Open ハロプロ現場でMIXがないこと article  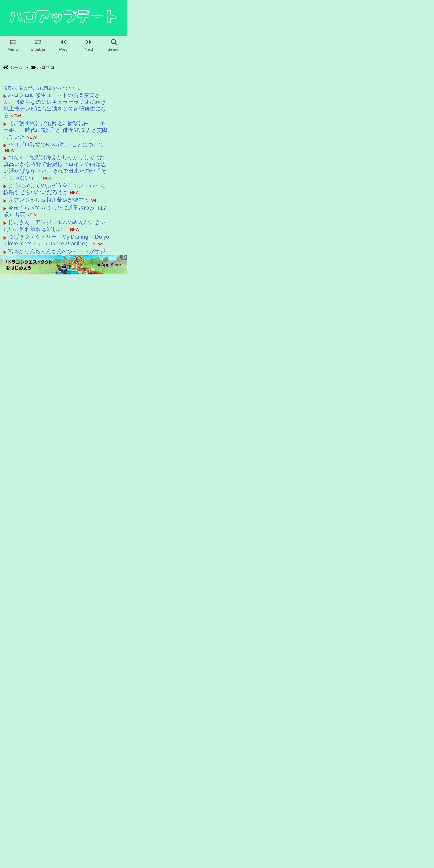56,145
